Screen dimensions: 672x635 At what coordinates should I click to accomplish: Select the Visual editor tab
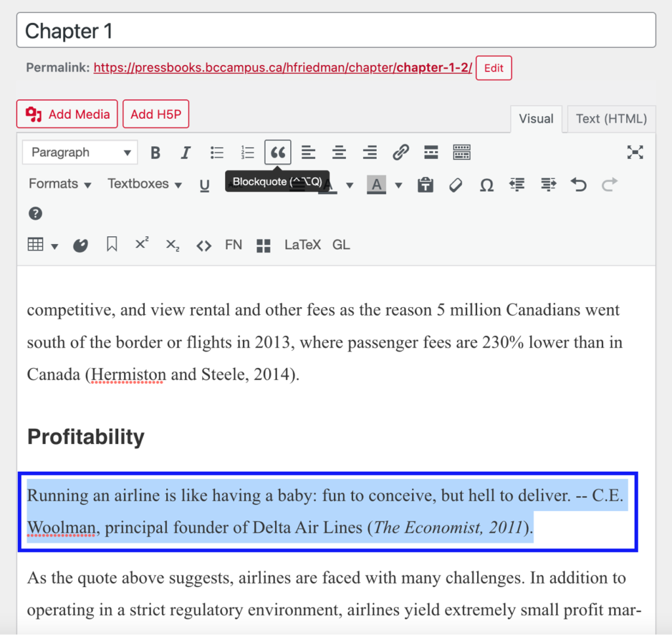pos(536,119)
